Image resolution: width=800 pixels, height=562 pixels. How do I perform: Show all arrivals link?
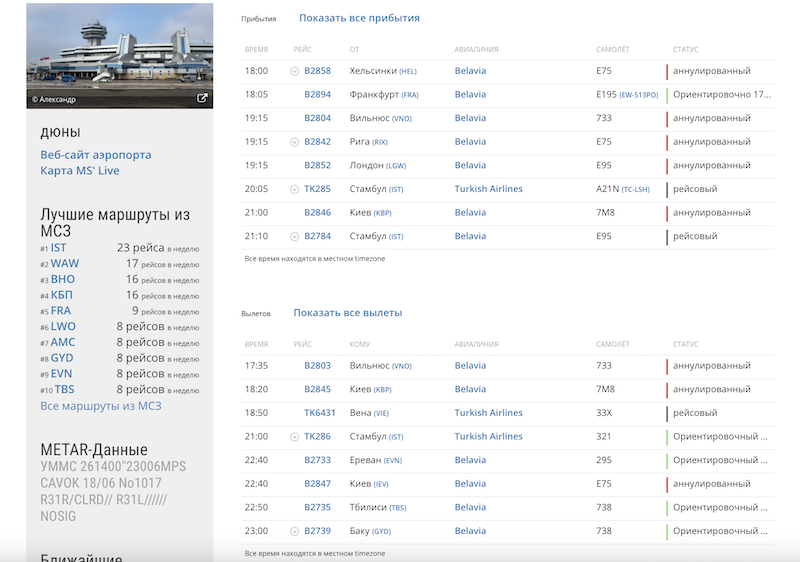359,18
